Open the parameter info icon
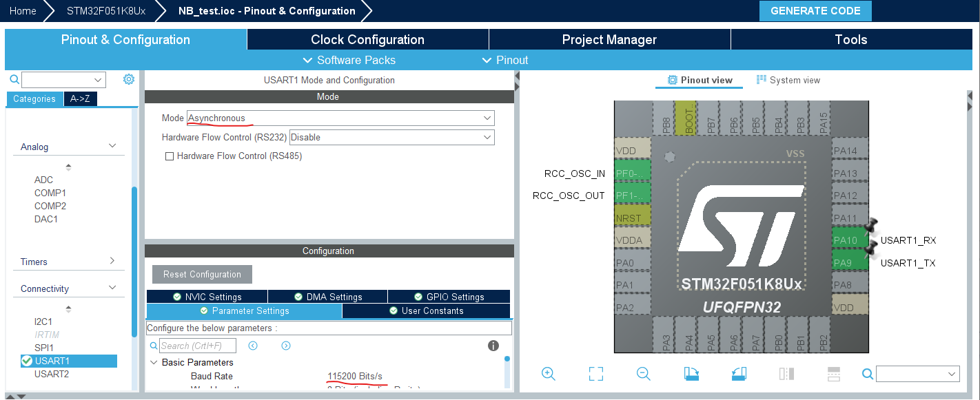The width and height of the screenshot is (980, 400). (x=493, y=346)
